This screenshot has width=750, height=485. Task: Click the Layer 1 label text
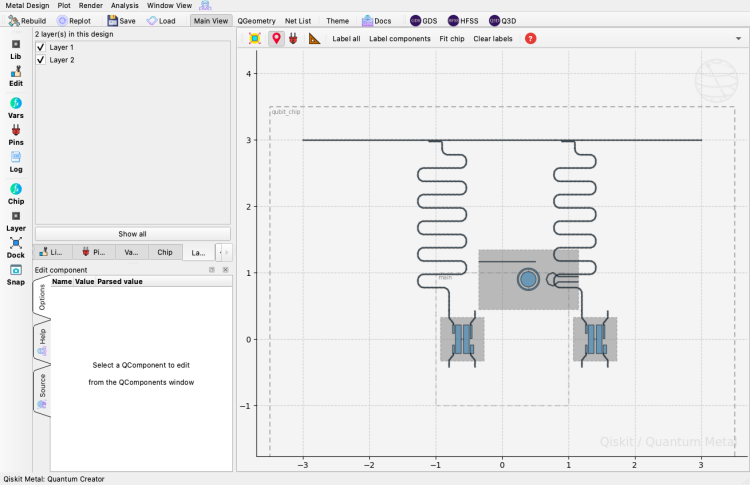61,47
